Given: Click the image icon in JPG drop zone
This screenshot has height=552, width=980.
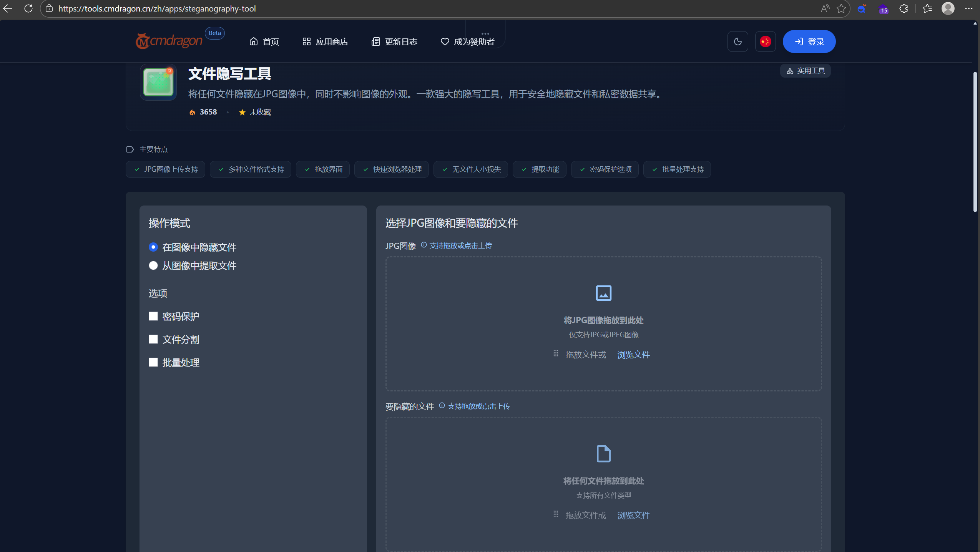Looking at the screenshot, I should (x=603, y=293).
